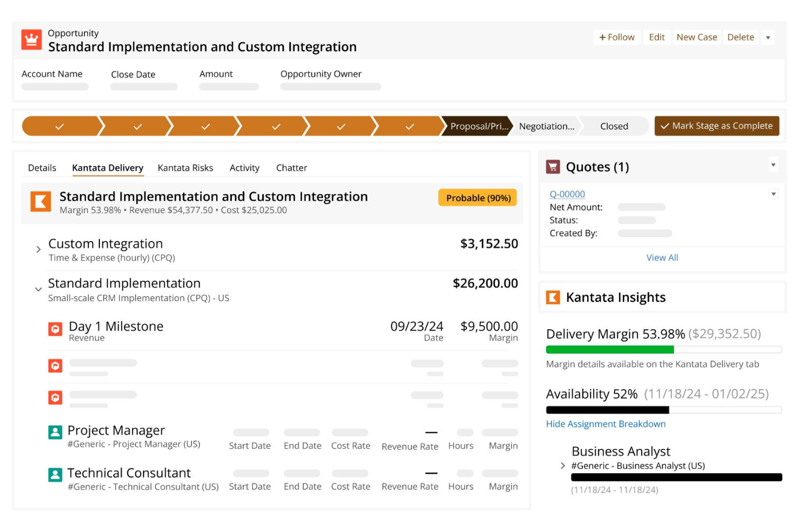Expand the Business Analyst assignment row
The width and height of the screenshot is (798, 532).
pos(563,466)
